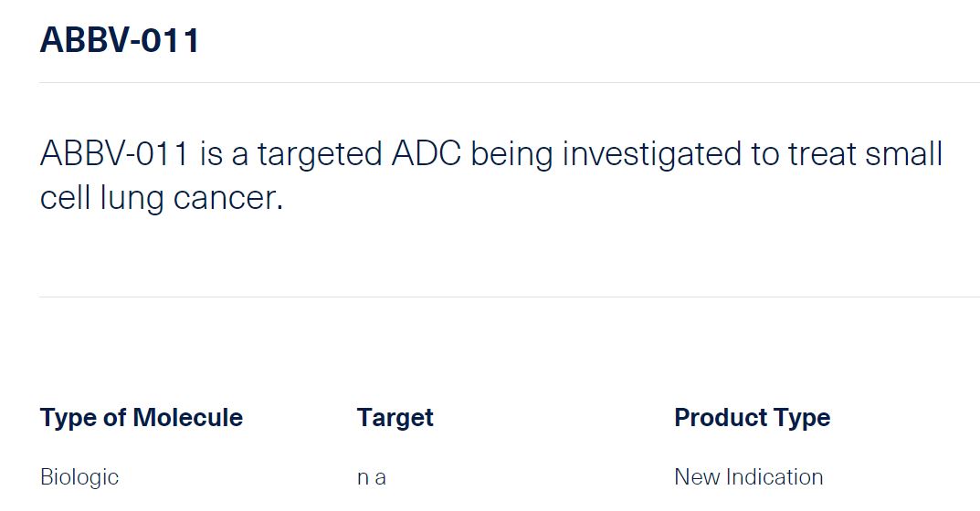Click "ABBV-011" at the start of the description
Viewport: 980px width, 511px height.
pyautogui.click(x=114, y=154)
